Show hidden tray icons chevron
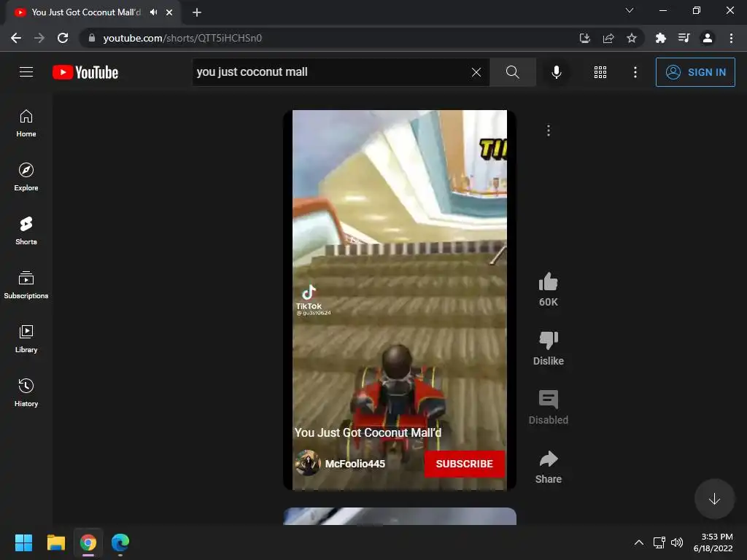The width and height of the screenshot is (747, 560). click(x=639, y=542)
